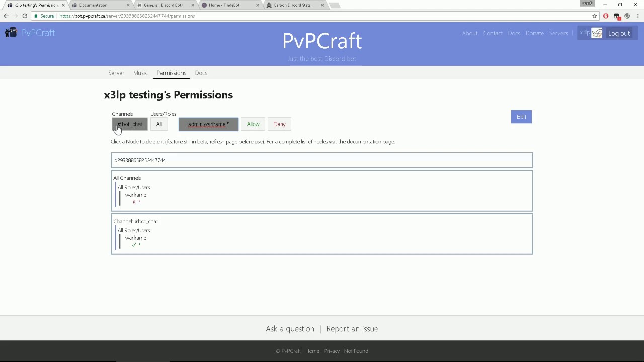Click All Roles/Users under All Channels
Image resolution: width=644 pixels, height=362 pixels.
pos(134,187)
